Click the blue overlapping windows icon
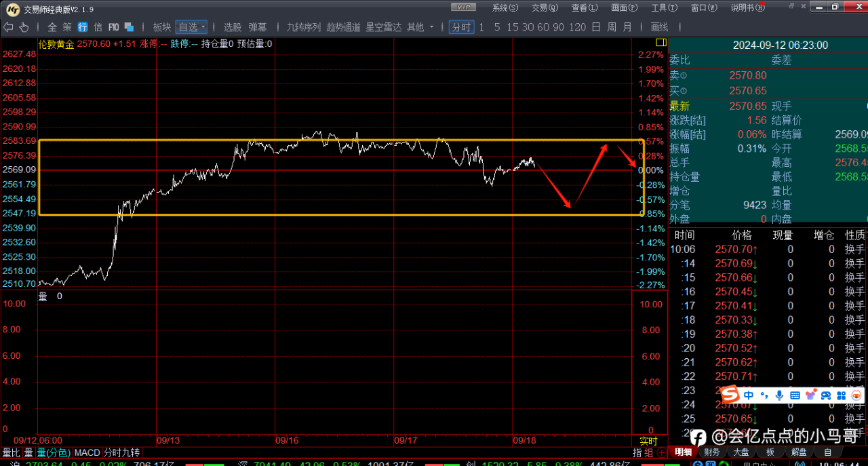This screenshot has width=868, height=466. tap(129, 27)
